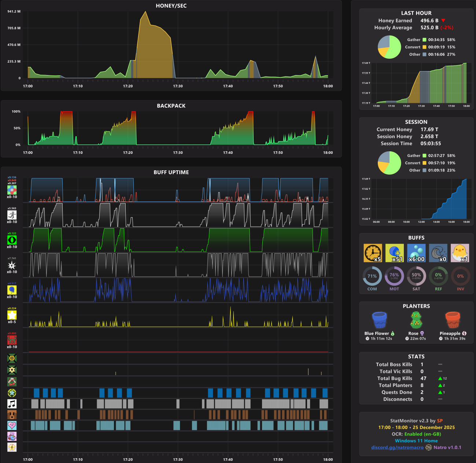Viewport: 476px width, 463px height.
Task: Click the bubbles buff icon labeled x6.00
Action: click(416, 253)
